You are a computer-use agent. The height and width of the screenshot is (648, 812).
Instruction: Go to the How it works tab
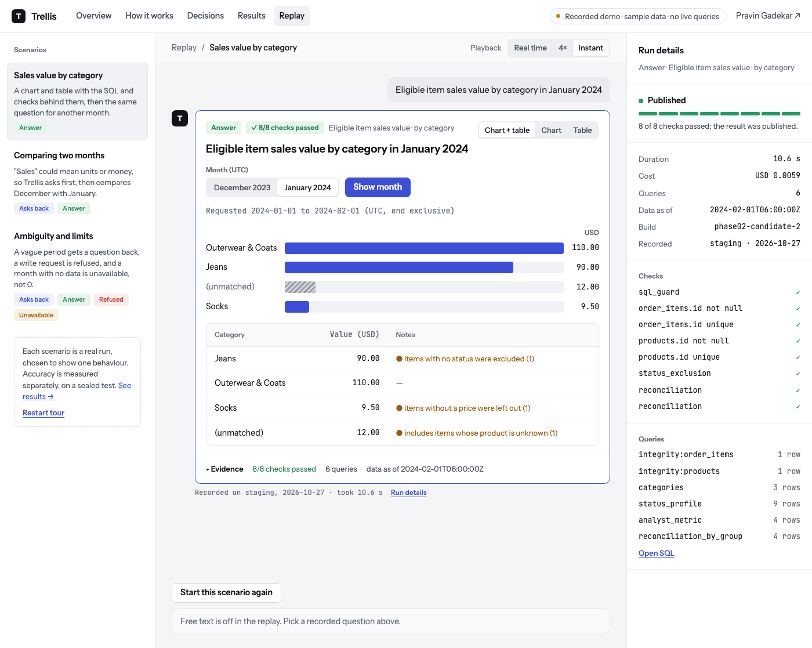click(149, 16)
